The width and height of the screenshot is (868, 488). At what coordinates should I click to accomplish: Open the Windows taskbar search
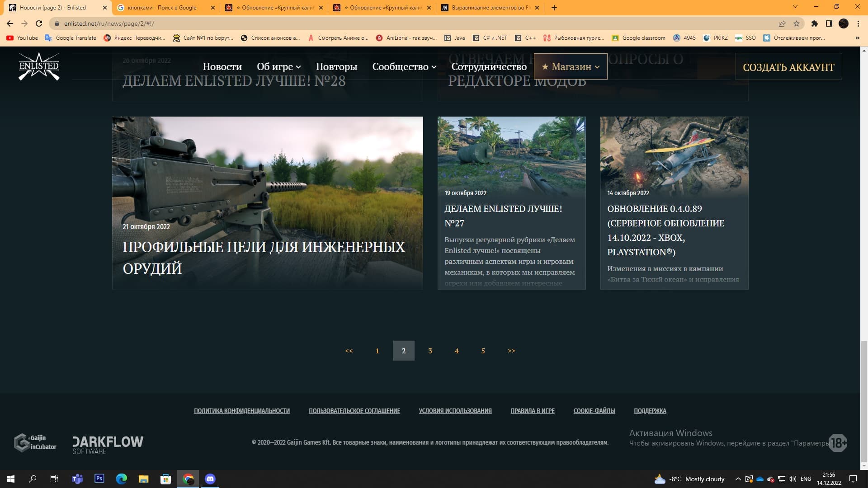[33, 479]
